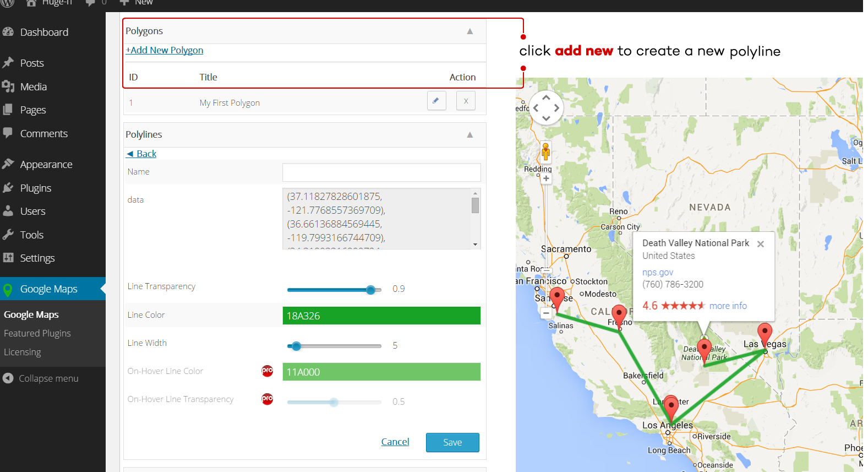868x472 pixels.
Task: Click the Plugins plug icon
Action: [8, 188]
